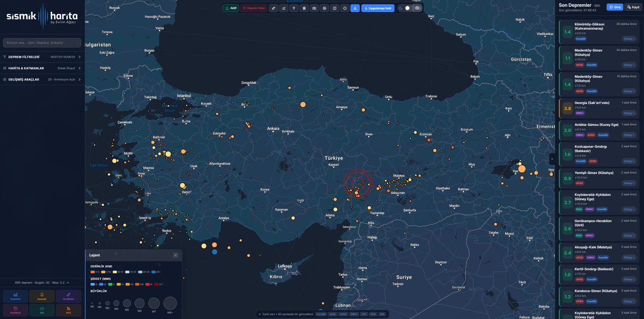
Task: Expand the 995 deprem stats summary
Action: (x=42, y=282)
